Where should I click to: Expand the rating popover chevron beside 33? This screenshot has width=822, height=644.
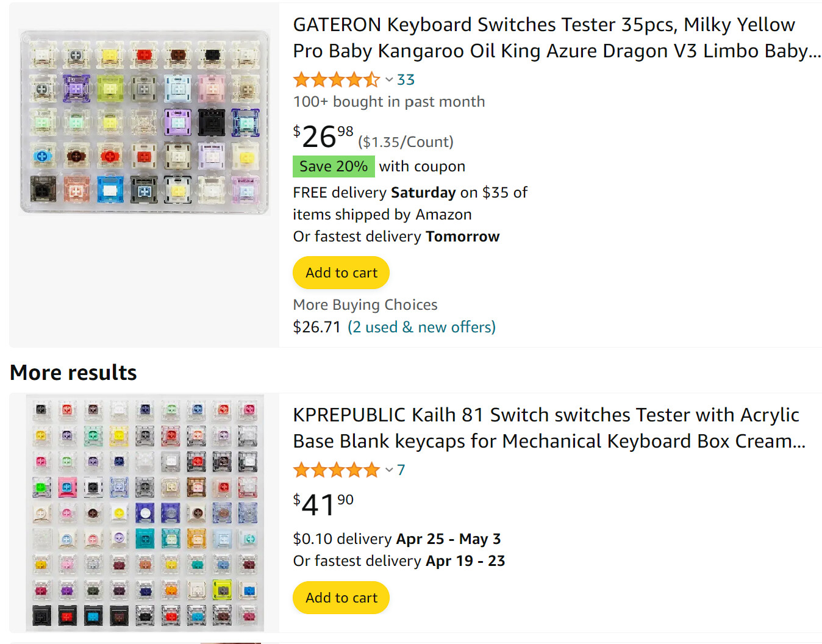389,80
